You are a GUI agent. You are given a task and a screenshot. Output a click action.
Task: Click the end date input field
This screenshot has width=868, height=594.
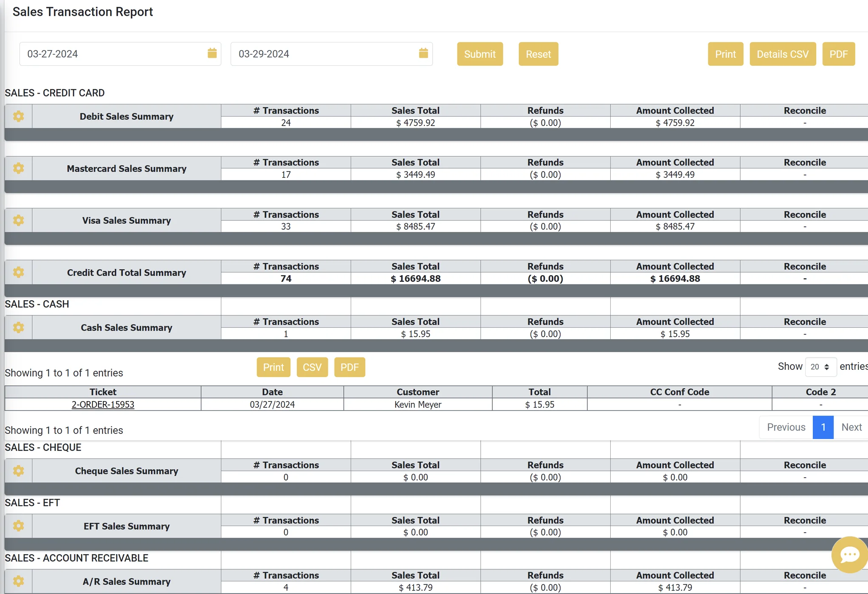coord(323,54)
